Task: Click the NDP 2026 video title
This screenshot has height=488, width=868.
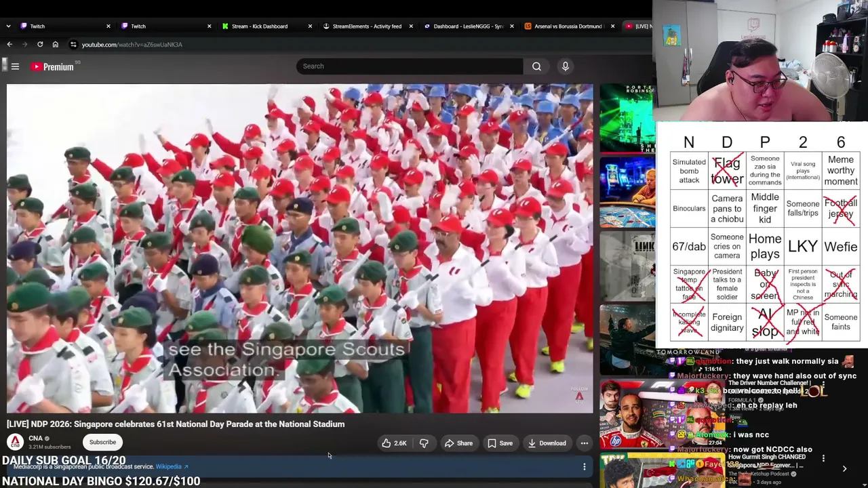Action: pyautogui.click(x=176, y=424)
